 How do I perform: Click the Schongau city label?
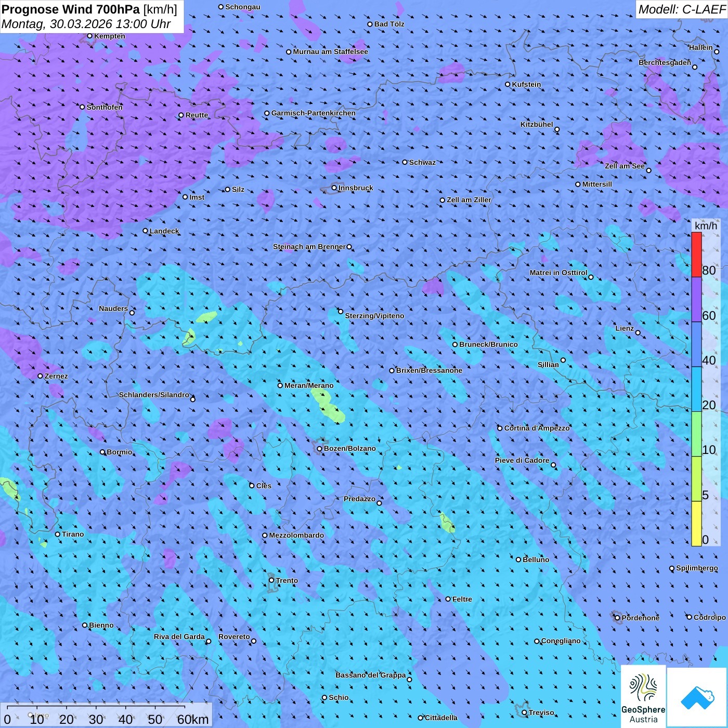pos(243,7)
